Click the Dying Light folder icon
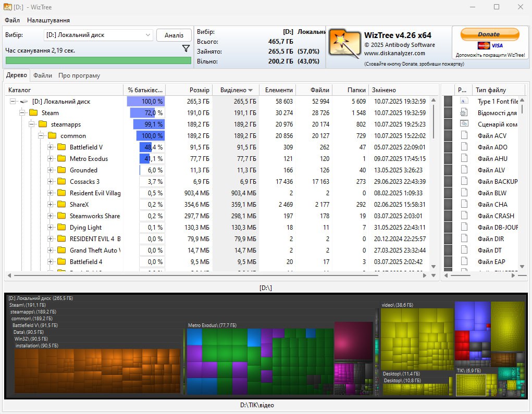 pyautogui.click(x=61, y=227)
